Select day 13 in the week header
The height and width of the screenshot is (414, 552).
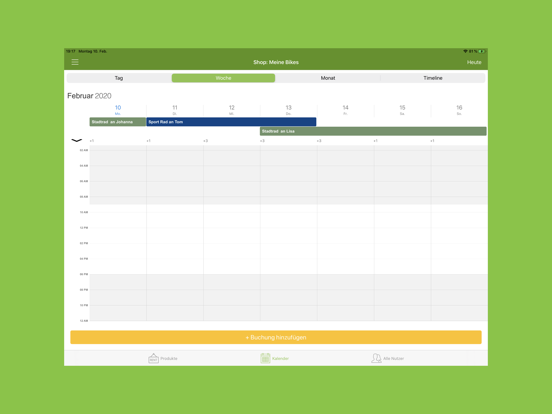click(289, 109)
